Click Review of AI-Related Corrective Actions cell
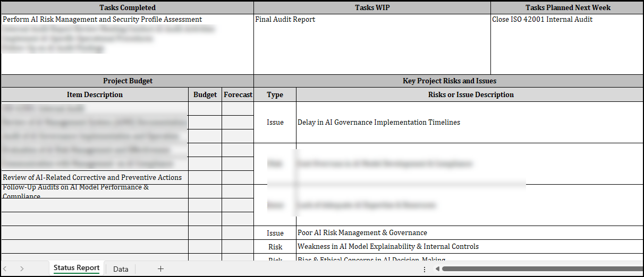This screenshot has width=644, height=277. [95, 177]
